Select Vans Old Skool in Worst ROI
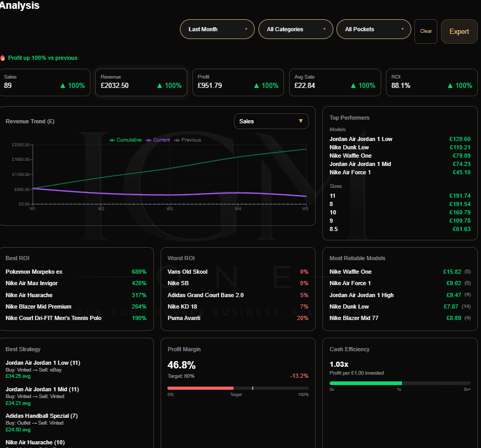 (x=238, y=272)
